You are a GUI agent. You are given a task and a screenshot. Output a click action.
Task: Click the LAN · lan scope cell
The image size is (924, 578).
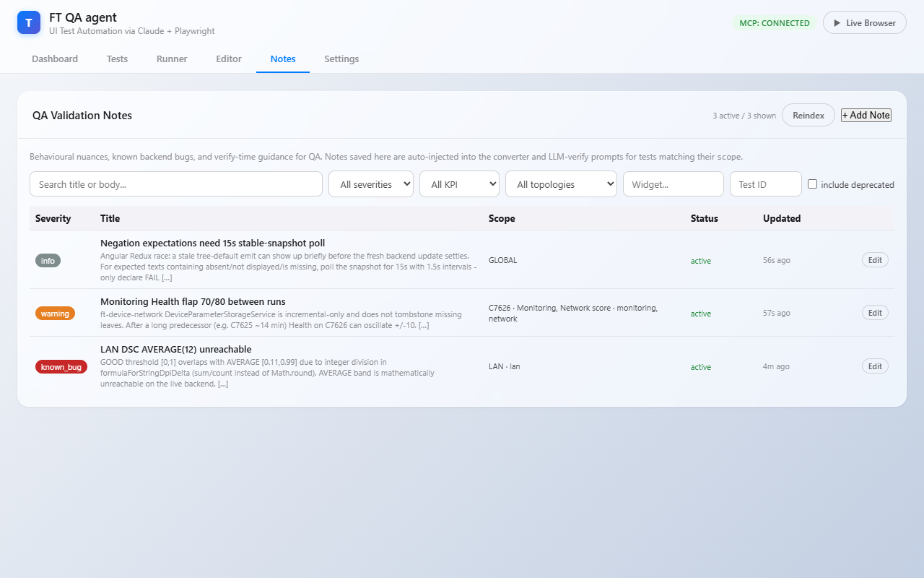pyautogui.click(x=505, y=366)
